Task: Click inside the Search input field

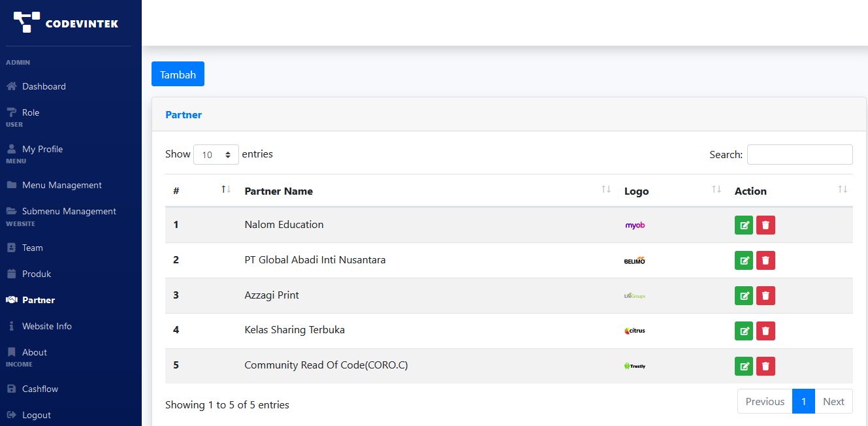Action: [x=799, y=155]
